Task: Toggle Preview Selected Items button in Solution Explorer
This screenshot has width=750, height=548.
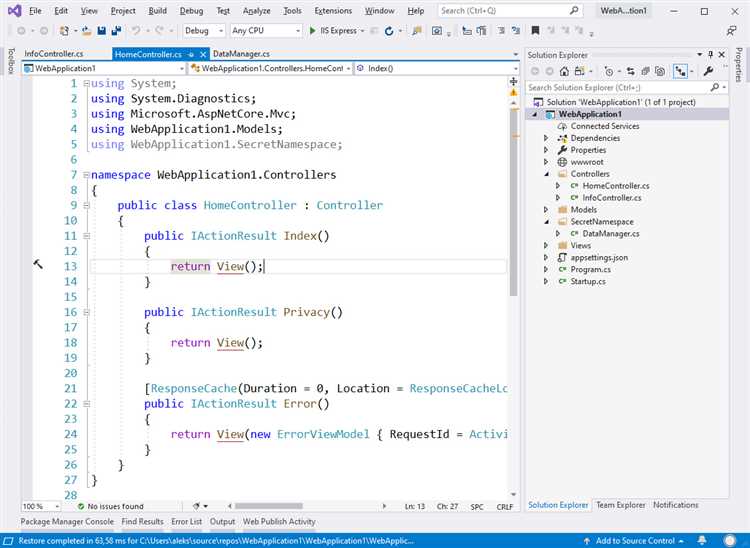Action: [x=680, y=72]
